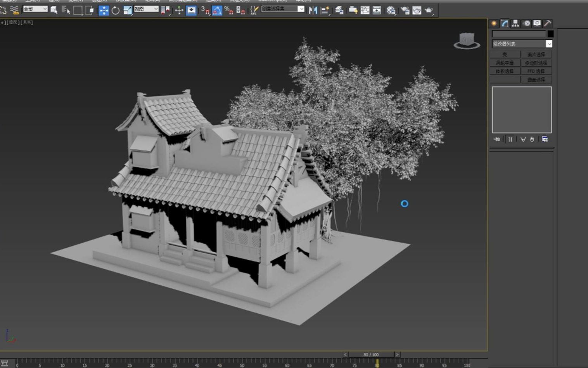Image resolution: width=588 pixels, height=368 pixels.
Task: Open the selection filter dropdown showing 全部
Action: pyautogui.click(x=35, y=9)
